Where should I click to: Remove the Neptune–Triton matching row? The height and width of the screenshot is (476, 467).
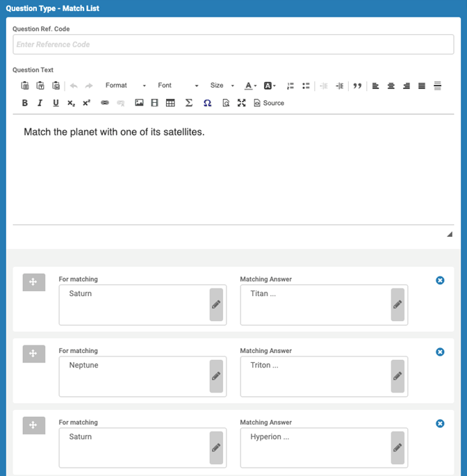[440, 352]
